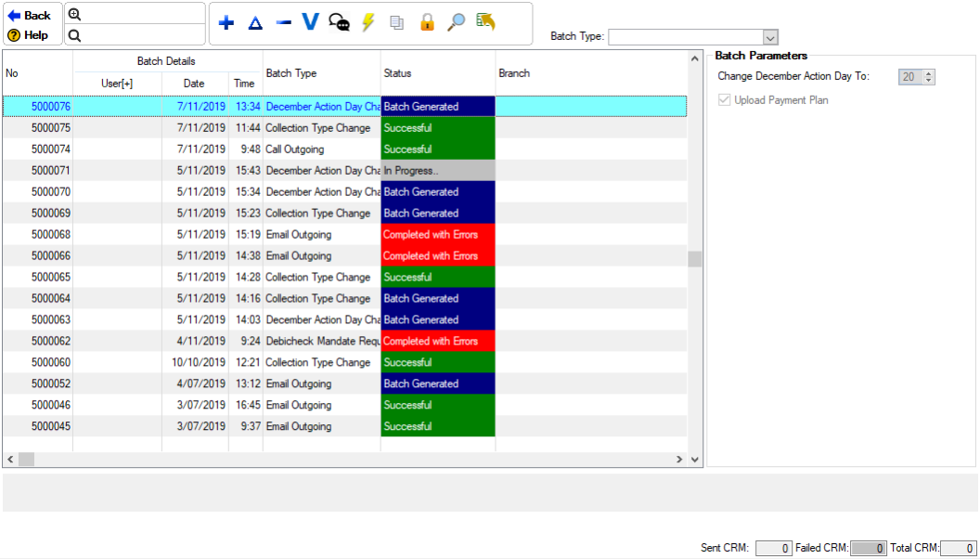Click the vertical scrollbar down arrow

tap(695, 460)
